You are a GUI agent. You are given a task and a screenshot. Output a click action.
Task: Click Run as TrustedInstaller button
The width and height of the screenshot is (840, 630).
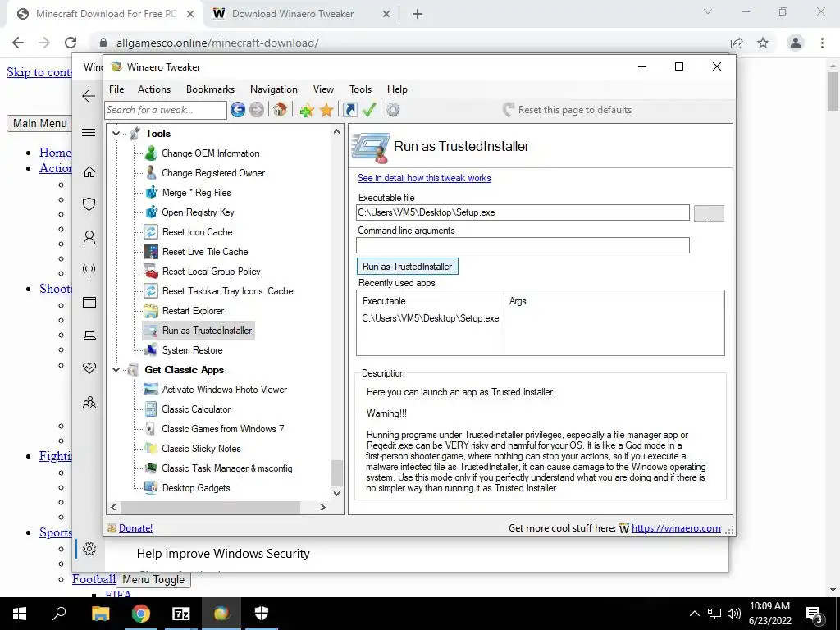click(x=407, y=267)
